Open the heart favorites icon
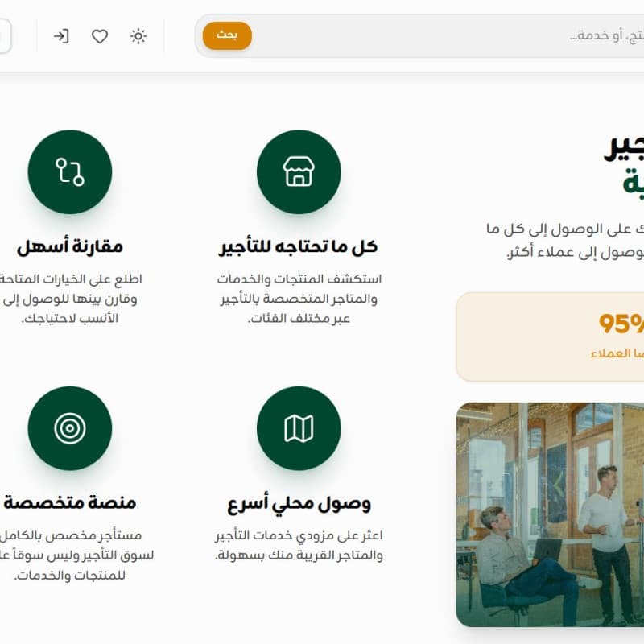Screen dimensions: 644x644 pyautogui.click(x=99, y=36)
